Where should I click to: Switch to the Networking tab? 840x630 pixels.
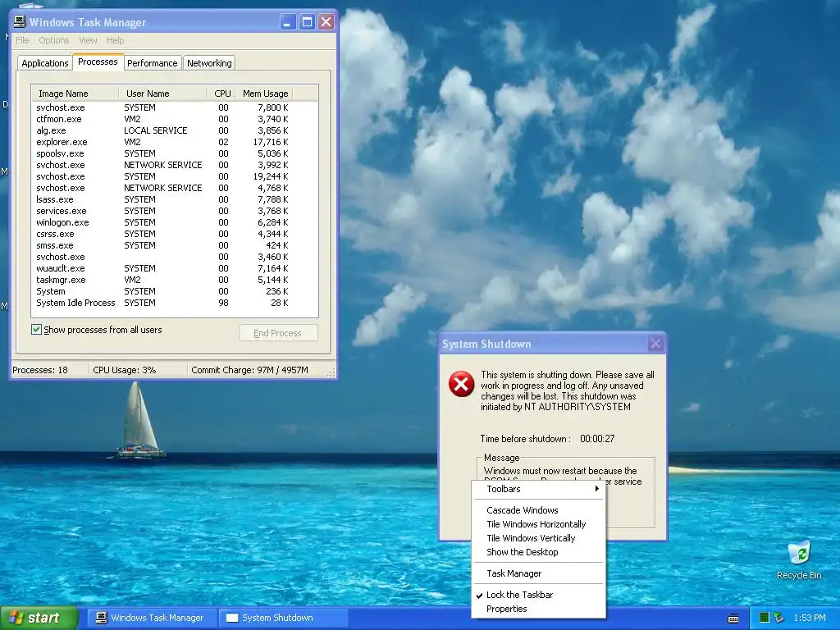click(209, 63)
